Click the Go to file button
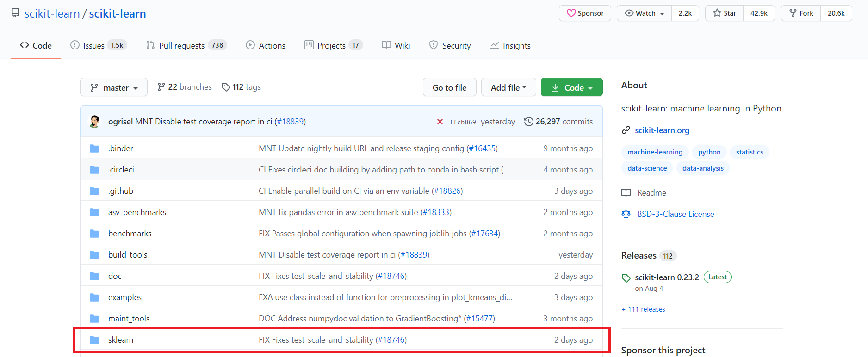 [x=450, y=87]
